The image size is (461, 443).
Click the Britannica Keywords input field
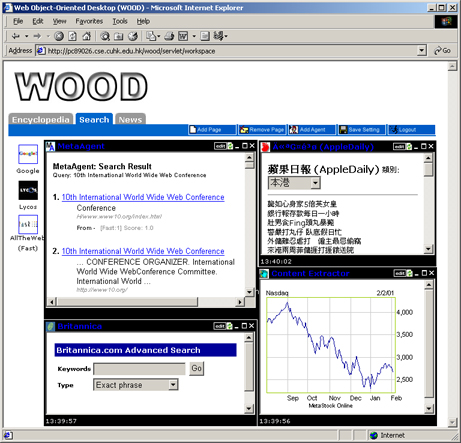point(140,369)
